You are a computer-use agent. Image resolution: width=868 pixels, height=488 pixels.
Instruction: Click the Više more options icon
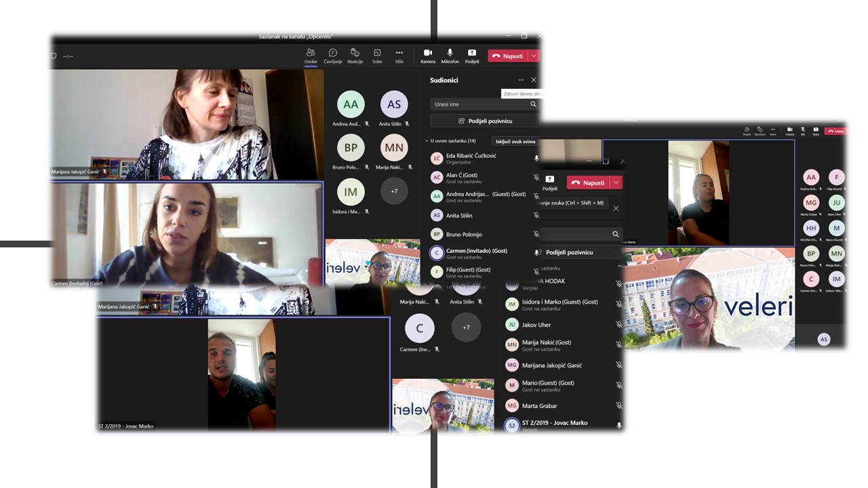click(399, 56)
